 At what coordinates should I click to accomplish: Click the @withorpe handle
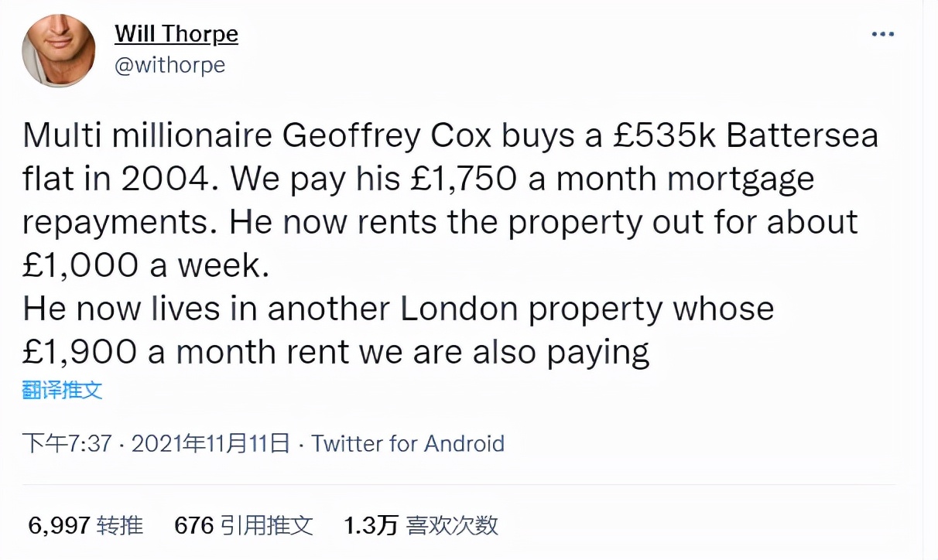(169, 66)
